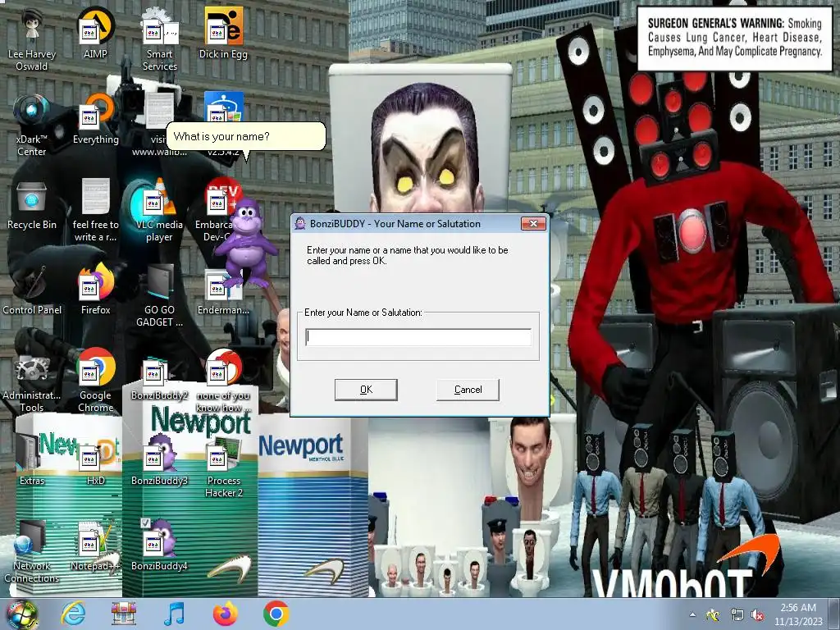Open Control Panel desktop icon
This screenshot has height=630, width=840.
(32, 290)
